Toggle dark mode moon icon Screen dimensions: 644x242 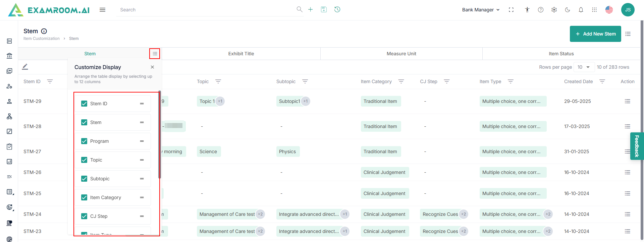tap(568, 10)
